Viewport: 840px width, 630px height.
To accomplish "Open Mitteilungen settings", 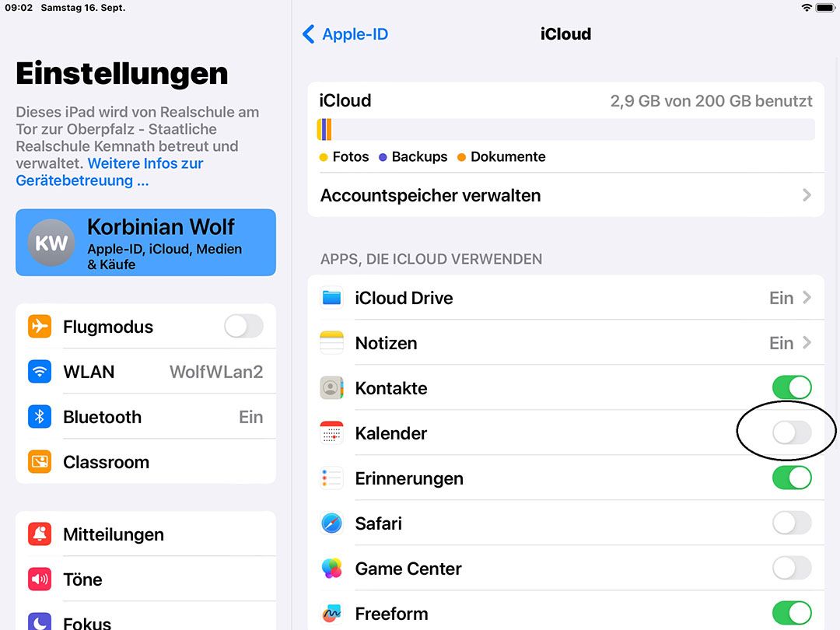I will point(145,534).
